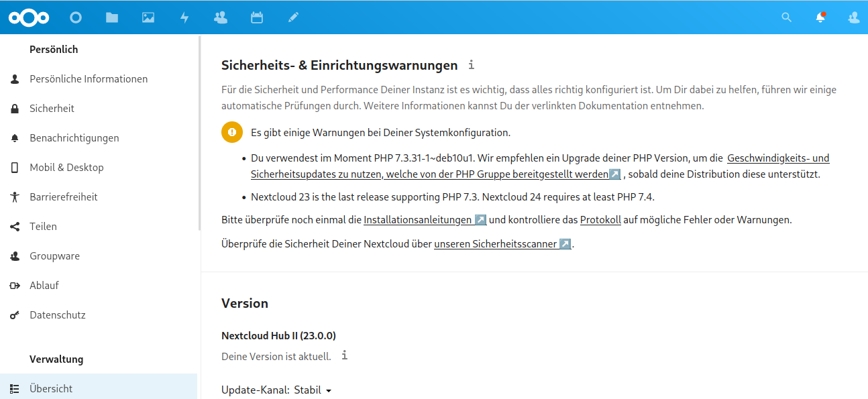The image size is (868, 399).
Task: Click the Barrierefreiheit accessibility icon
Action: [15, 197]
